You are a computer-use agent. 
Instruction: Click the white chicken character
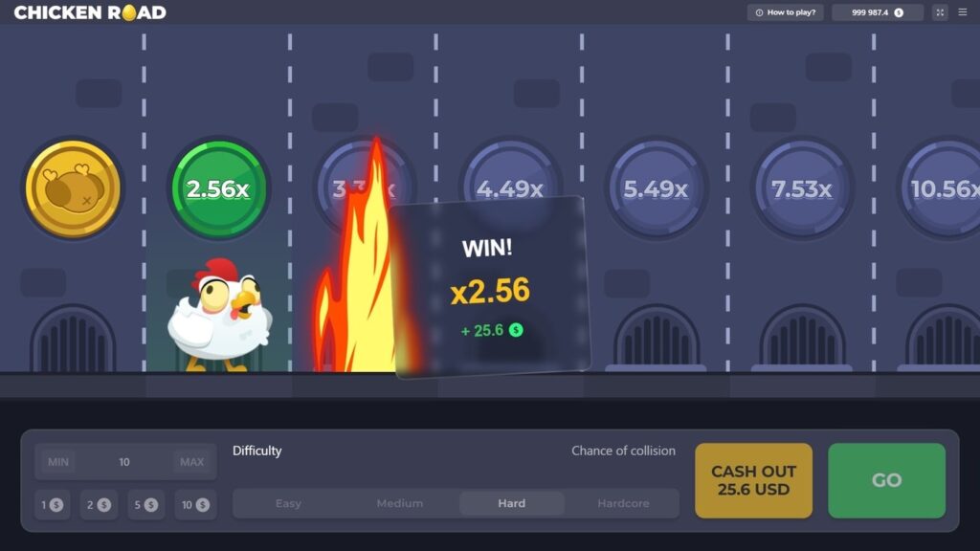pyautogui.click(x=220, y=316)
